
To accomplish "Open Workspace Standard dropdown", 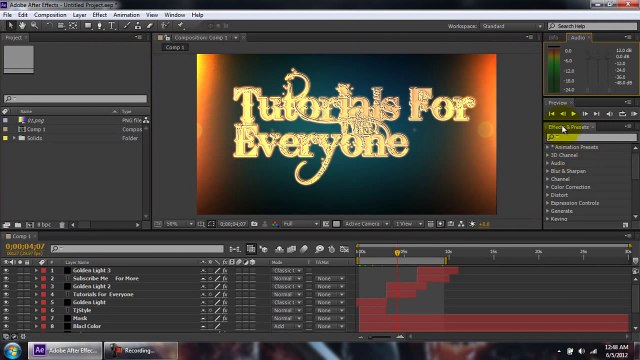I will [x=512, y=26].
